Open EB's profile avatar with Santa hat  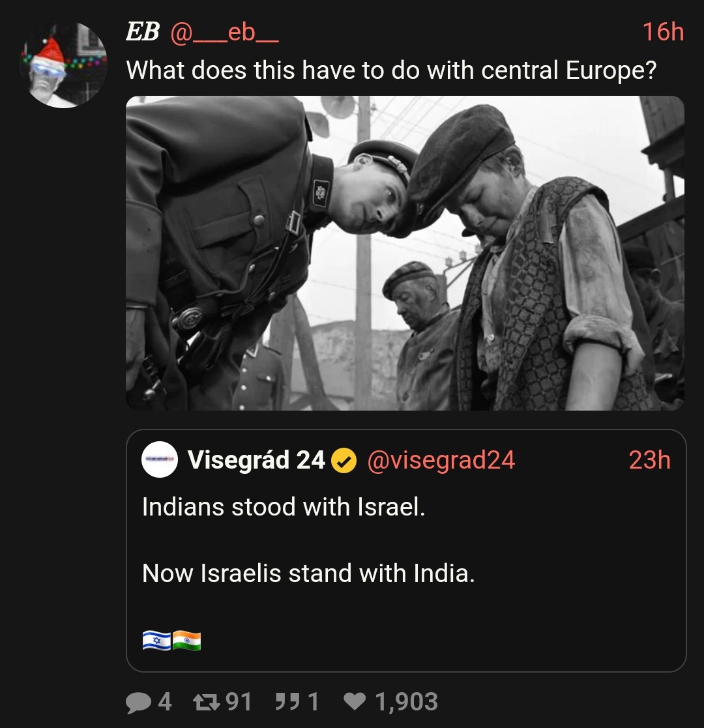tap(63, 65)
